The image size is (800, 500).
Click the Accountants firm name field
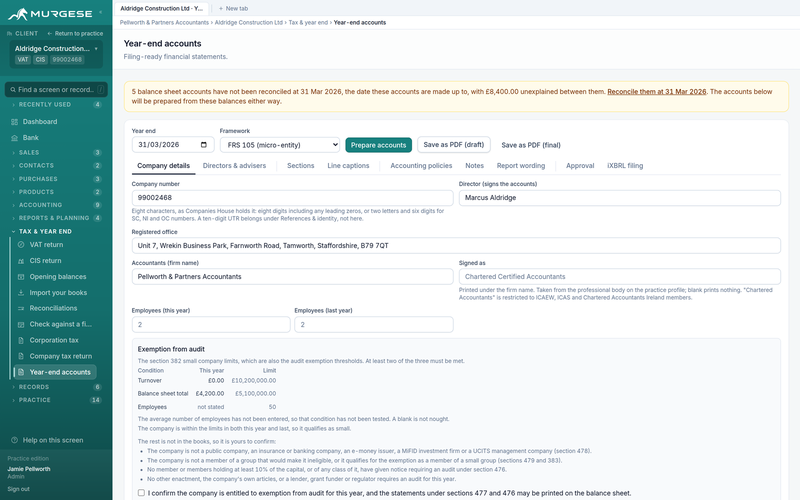292,277
